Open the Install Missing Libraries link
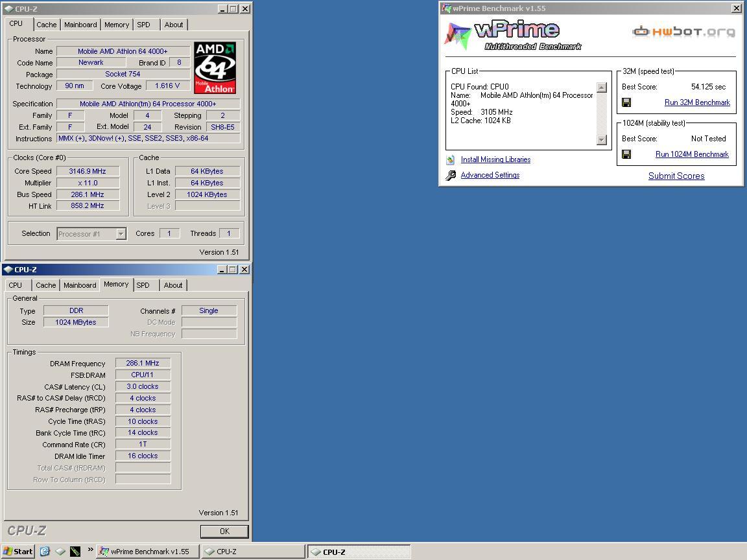 495,159
